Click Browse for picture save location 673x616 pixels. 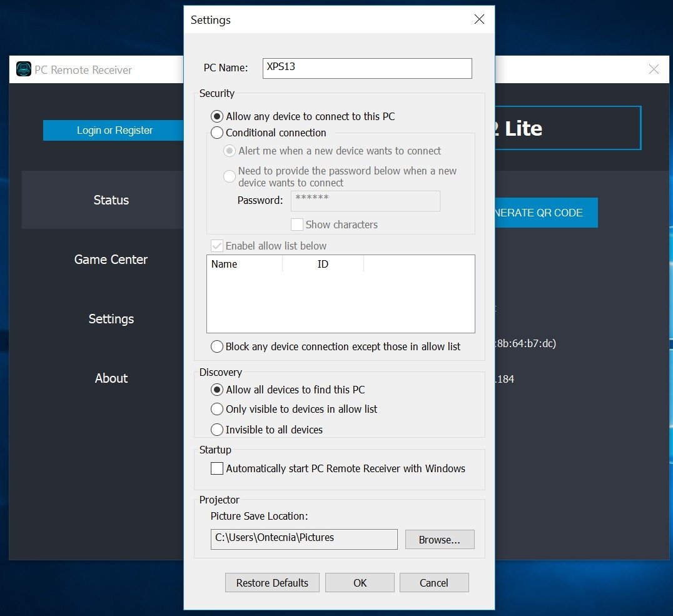point(440,540)
